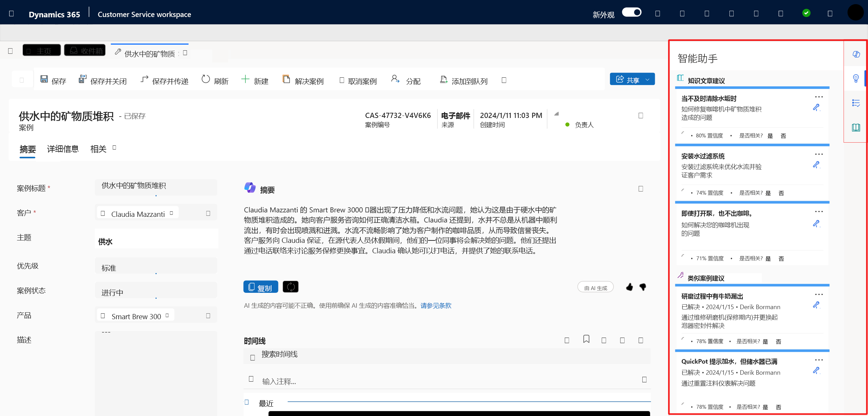Mark 71% 置信度 article relevant 是
This screenshot has height=416, width=868.
[x=768, y=259]
